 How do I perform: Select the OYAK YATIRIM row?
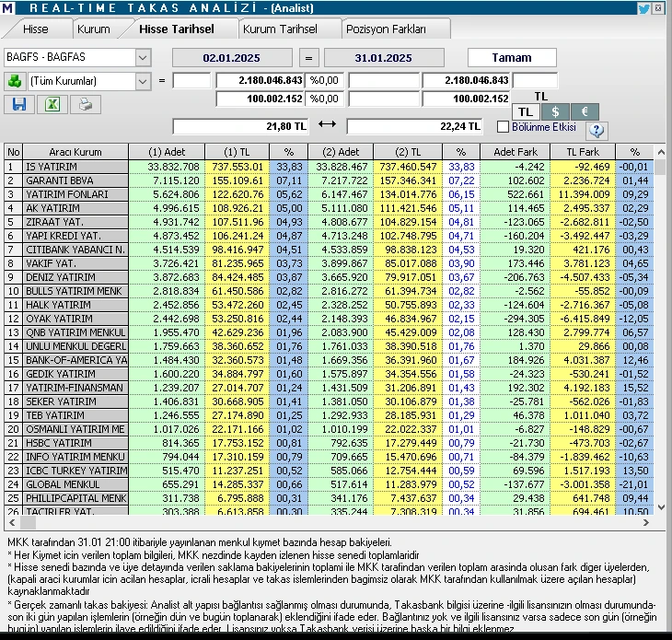coord(329,319)
